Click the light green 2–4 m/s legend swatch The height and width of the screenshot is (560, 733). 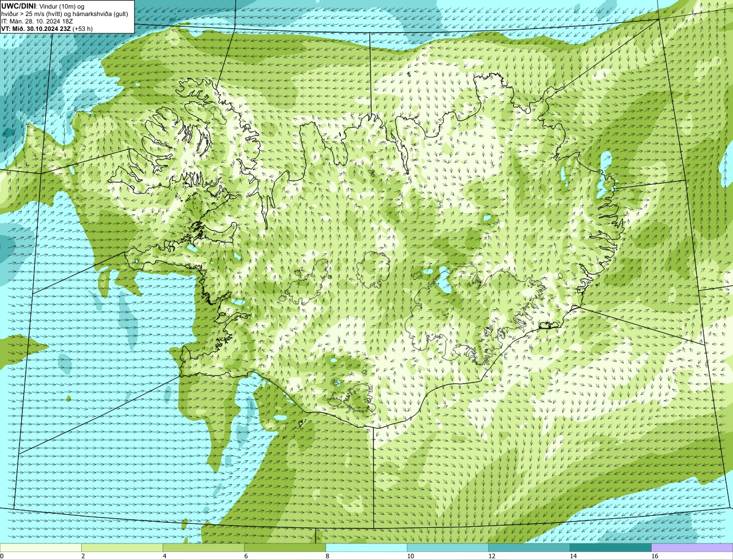(x=123, y=547)
